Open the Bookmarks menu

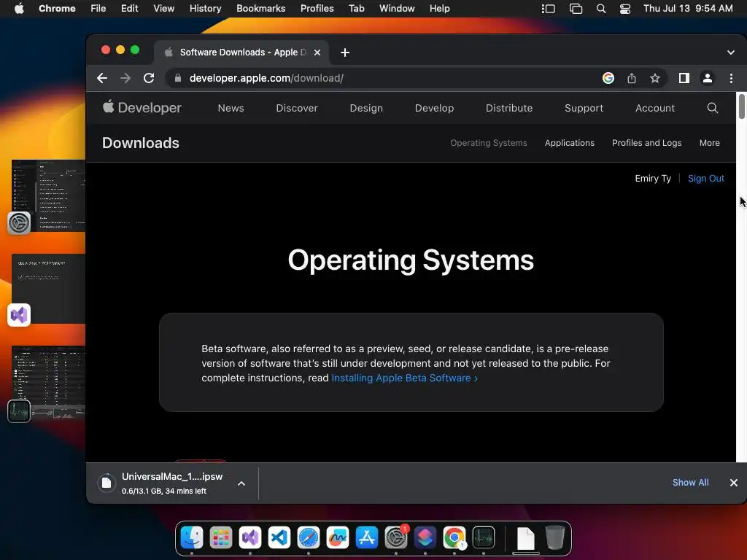[x=260, y=9]
